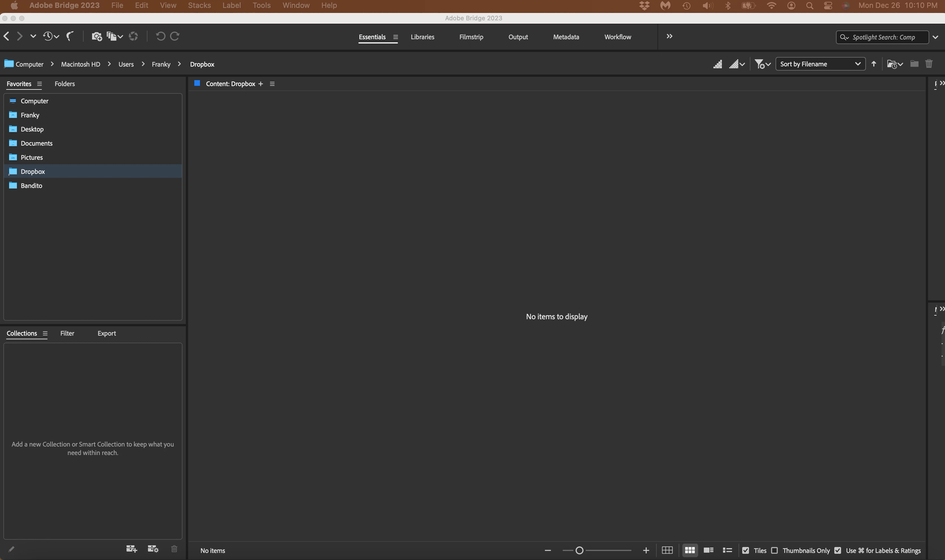This screenshot has height=560, width=945.
Task: Open the Folders panel tab
Action: click(65, 84)
